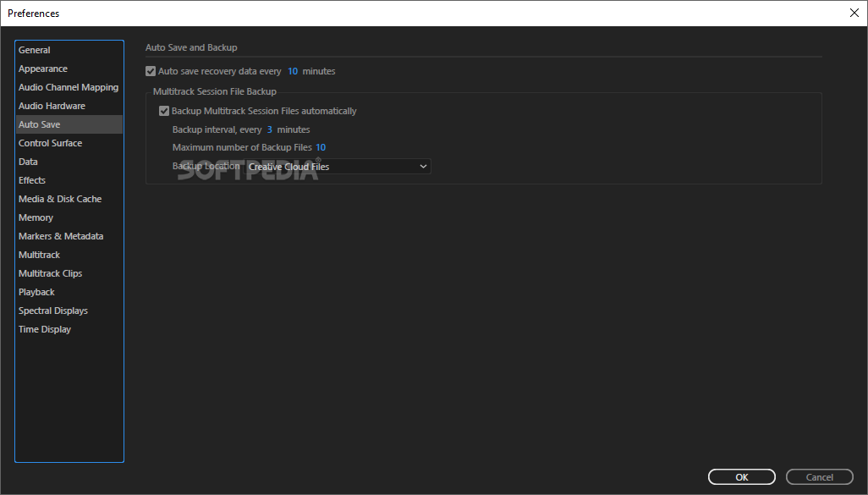Open Multitrack Clips preferences
The width and height of the screenshot is (868, 495).
pos(69,273)
